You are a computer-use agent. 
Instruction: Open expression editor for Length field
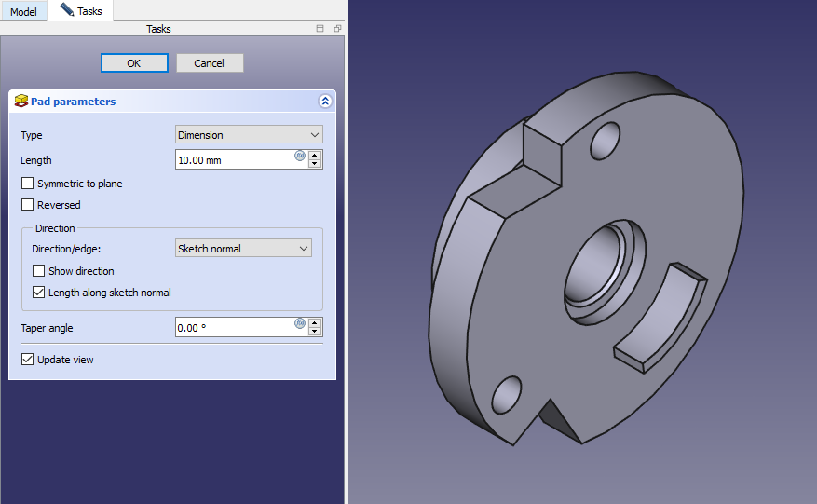300,156
